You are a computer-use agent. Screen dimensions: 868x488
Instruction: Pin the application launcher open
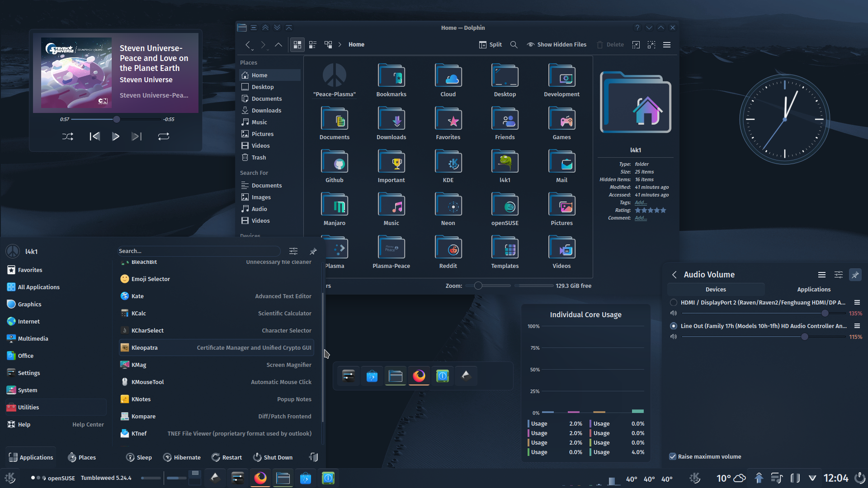[x=313, y=251]
